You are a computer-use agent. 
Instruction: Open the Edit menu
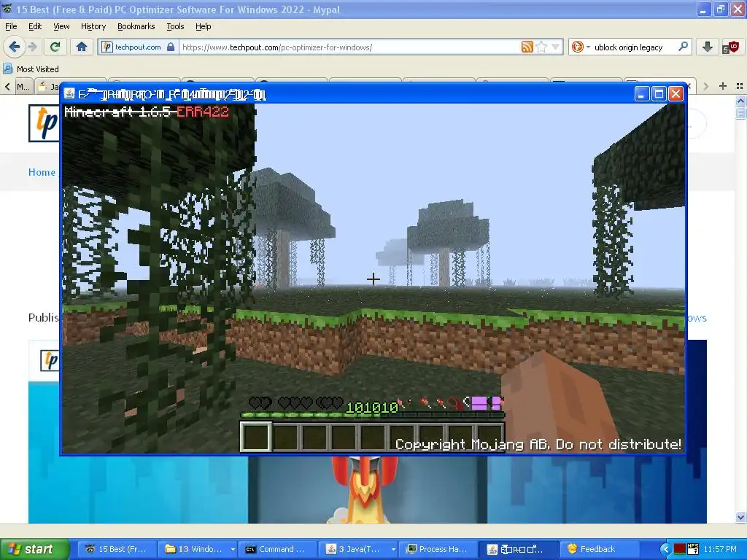point(35,26)
